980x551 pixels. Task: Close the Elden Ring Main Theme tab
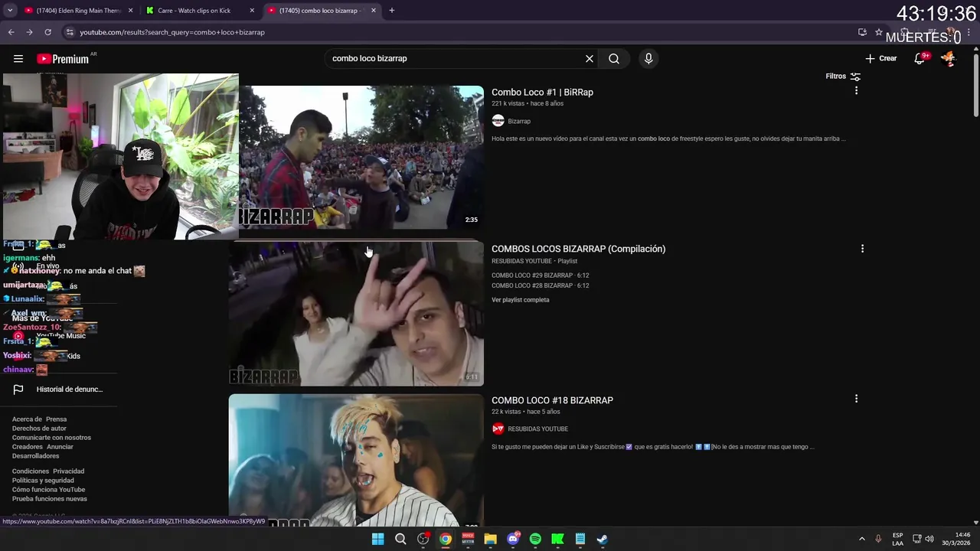130,11
